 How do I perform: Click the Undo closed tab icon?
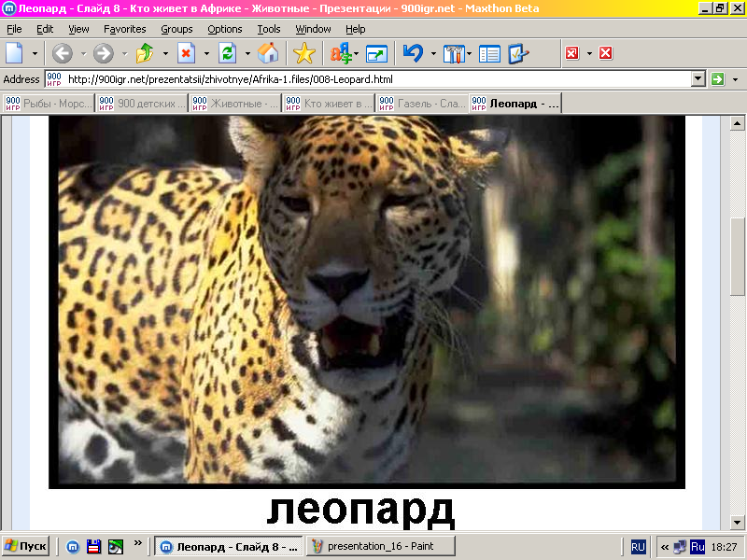tap(412, 53)
